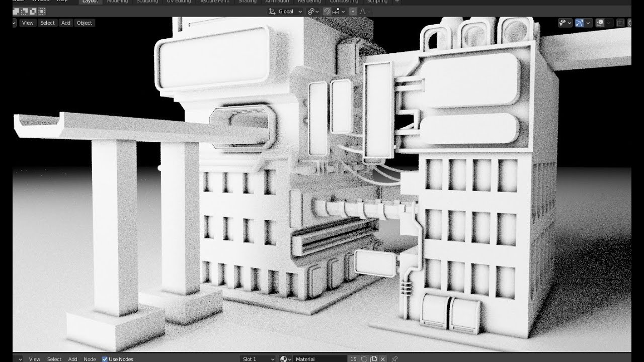Open the object visibility filter dropdown

565,23
